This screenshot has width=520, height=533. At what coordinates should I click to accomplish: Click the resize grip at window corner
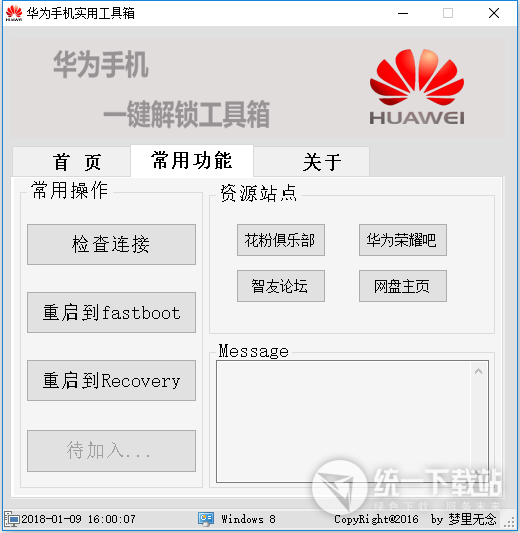click(509, 522)
